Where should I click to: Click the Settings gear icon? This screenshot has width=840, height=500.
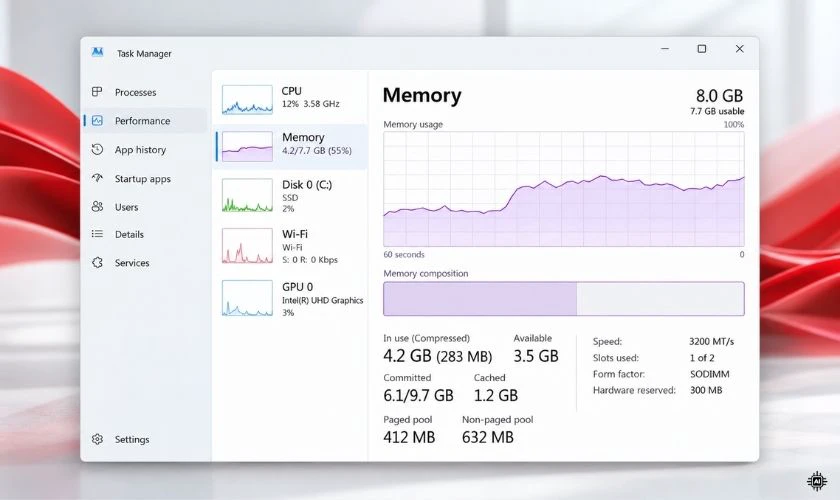coord(97,439)
